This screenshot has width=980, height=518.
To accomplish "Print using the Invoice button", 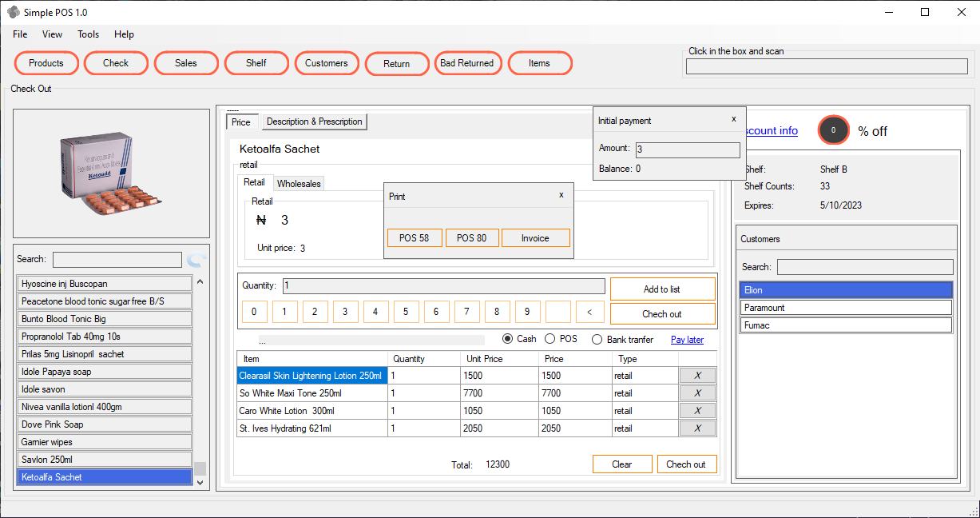I will pyautogui.click(x=535, y=238).
